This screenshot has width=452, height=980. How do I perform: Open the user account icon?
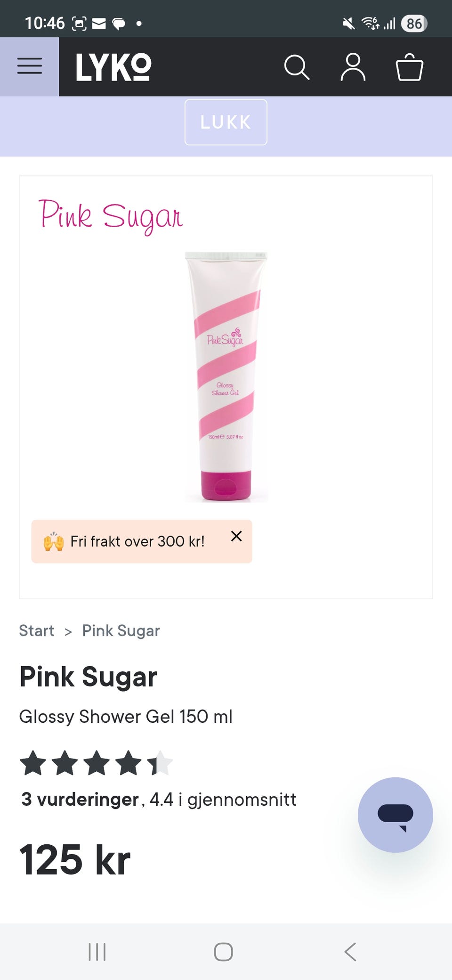click(353, 67)
